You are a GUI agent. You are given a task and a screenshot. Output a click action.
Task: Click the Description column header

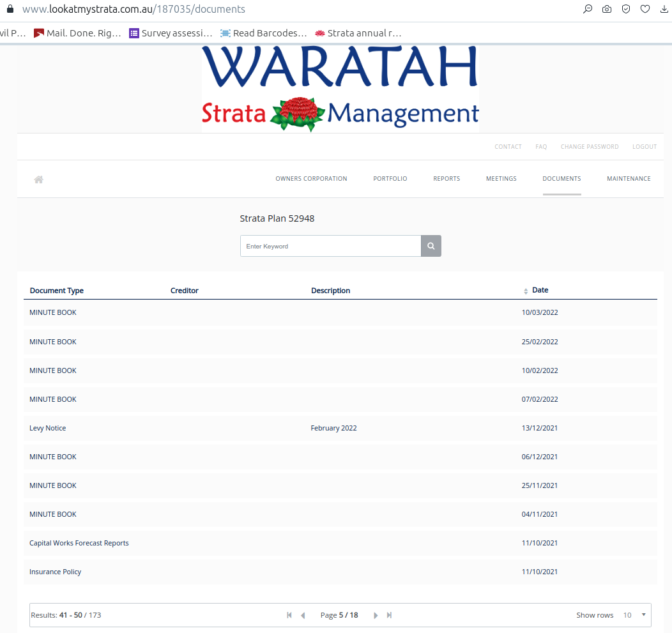pyautogui.click(x=330, y=291)
